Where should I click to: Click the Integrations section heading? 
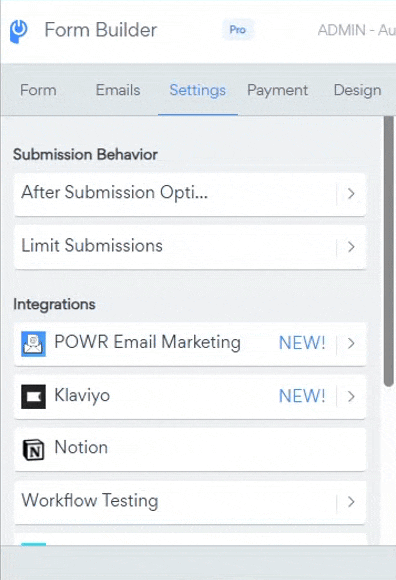(x=54, y=304)
